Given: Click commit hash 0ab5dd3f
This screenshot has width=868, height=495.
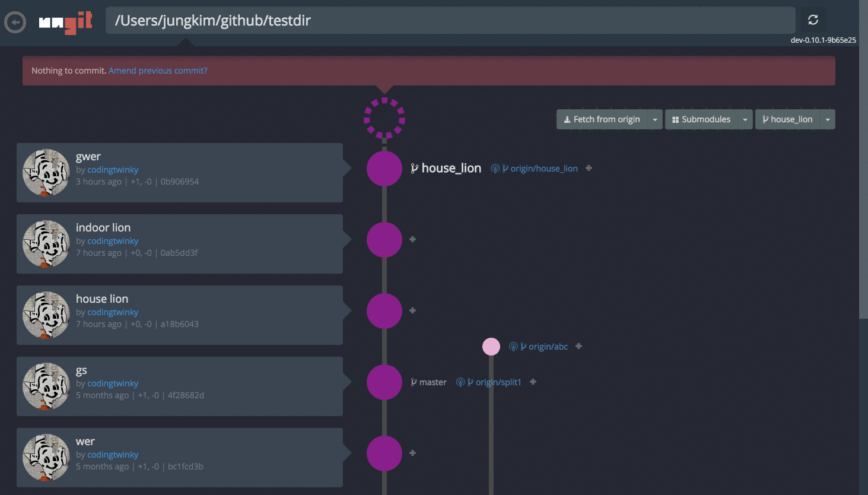Looking at the screenshot, I should point(179,253).
